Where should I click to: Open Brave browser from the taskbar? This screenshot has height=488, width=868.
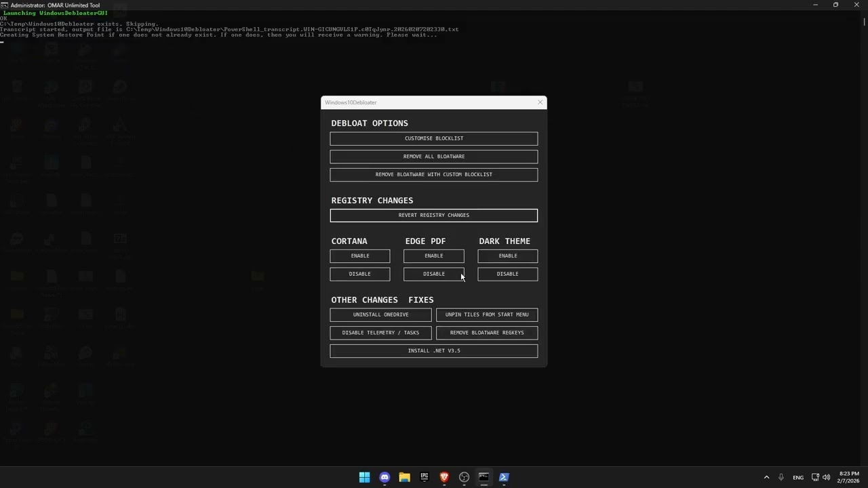click(444, 477)
